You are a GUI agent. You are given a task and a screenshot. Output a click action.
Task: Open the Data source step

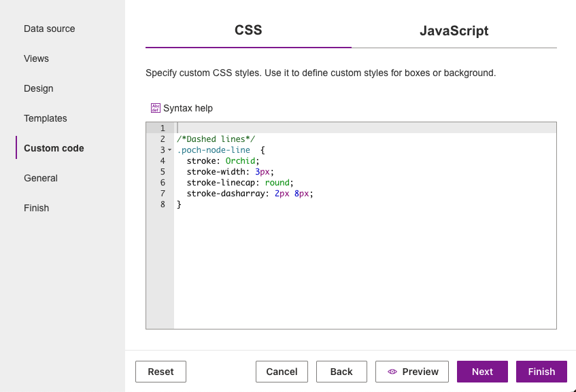[x=50, y=29]
